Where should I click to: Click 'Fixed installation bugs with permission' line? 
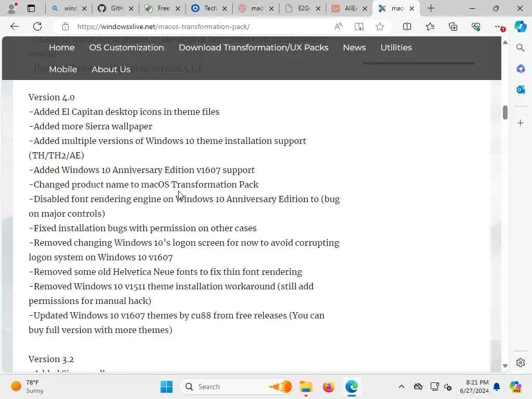click(x=143, y=228)
